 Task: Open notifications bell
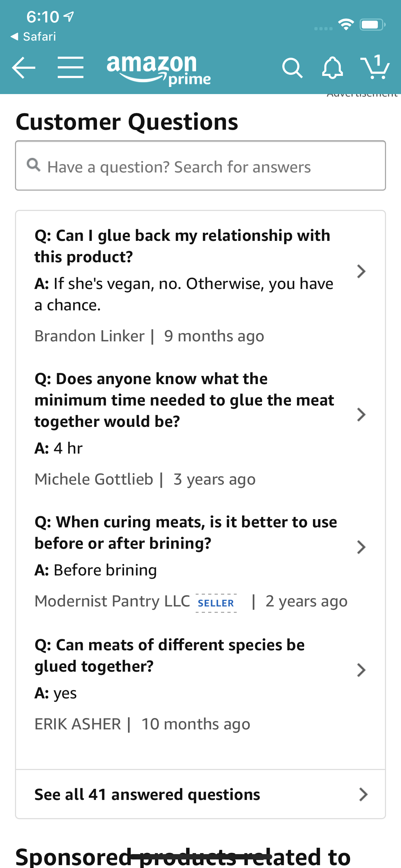332,68
